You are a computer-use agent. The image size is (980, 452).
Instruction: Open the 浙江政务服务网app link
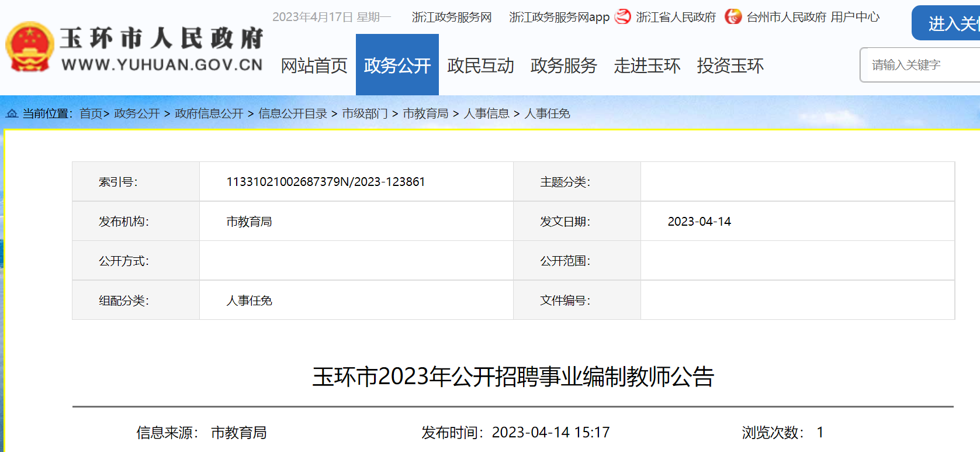tap(559, 18)
